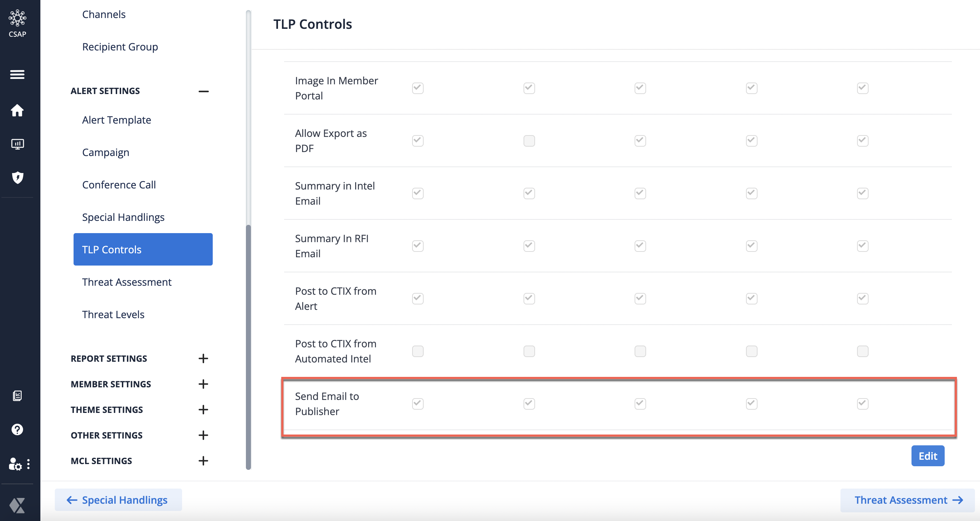Open the monitor dashboard icon
This screenshot has width=980, height=521.
18,144
